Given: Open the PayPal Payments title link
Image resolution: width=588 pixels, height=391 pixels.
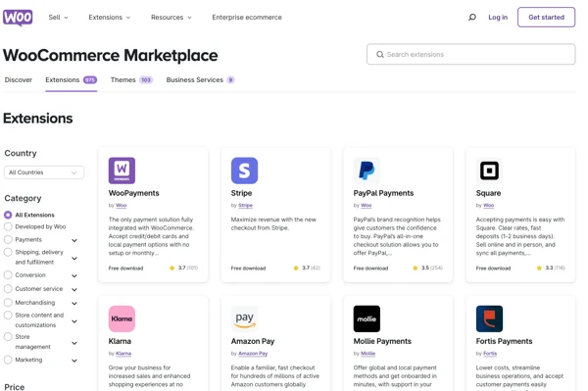Looking at the screenshot, I should pos(383,193).
